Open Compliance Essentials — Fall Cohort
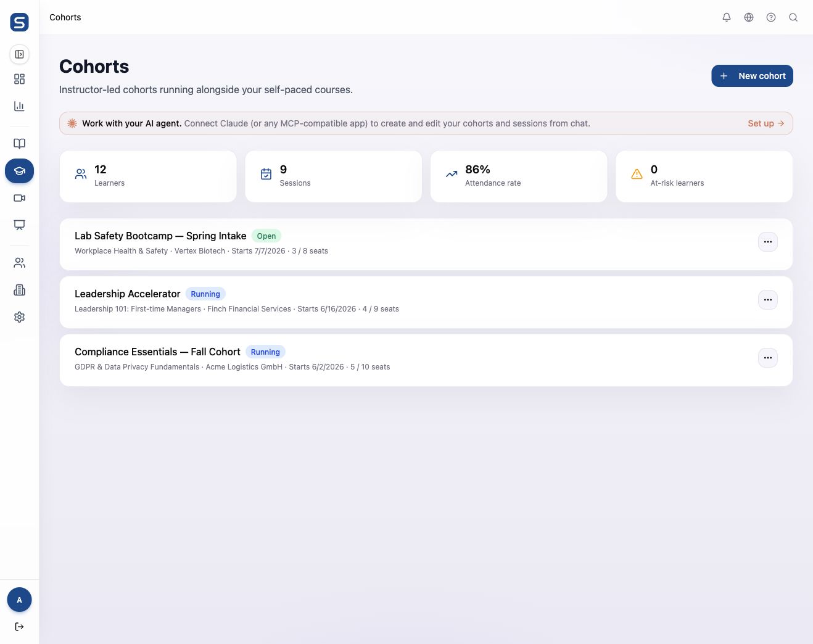The width and height of the screenshot is (813, 644). [157, 352]
